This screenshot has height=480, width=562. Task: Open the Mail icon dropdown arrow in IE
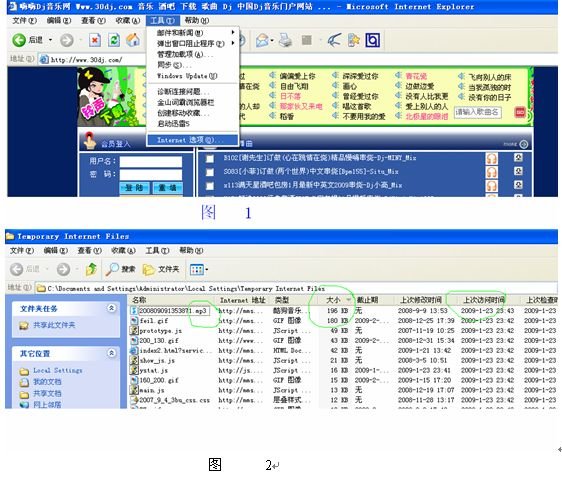272,40
